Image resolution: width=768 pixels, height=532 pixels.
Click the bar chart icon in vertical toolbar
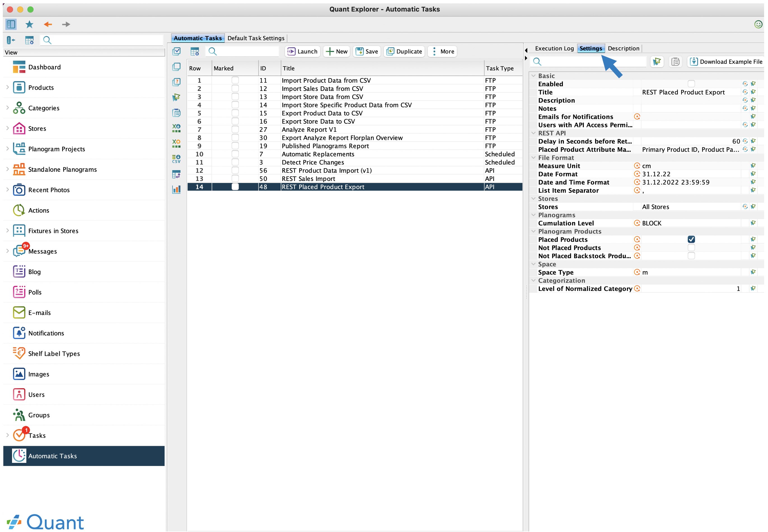(x=176, y=189)
